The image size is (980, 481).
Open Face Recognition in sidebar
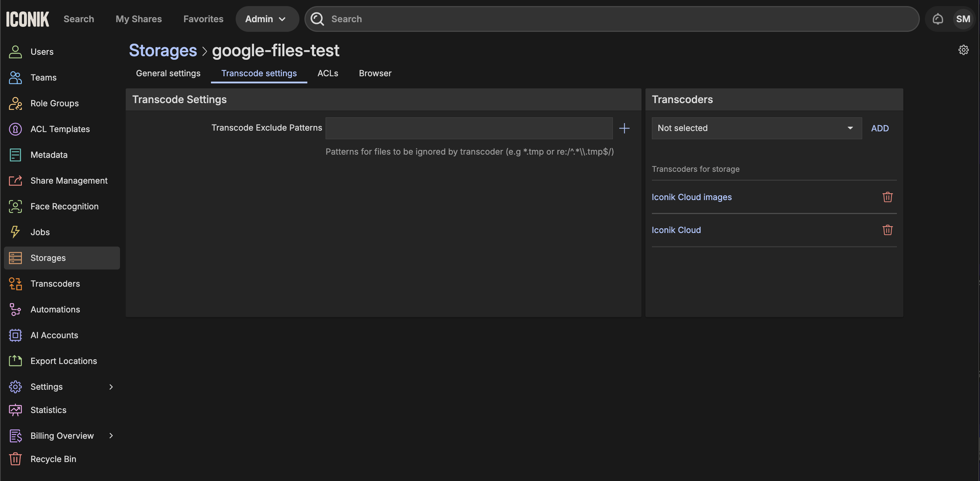[x=64, y=207]
